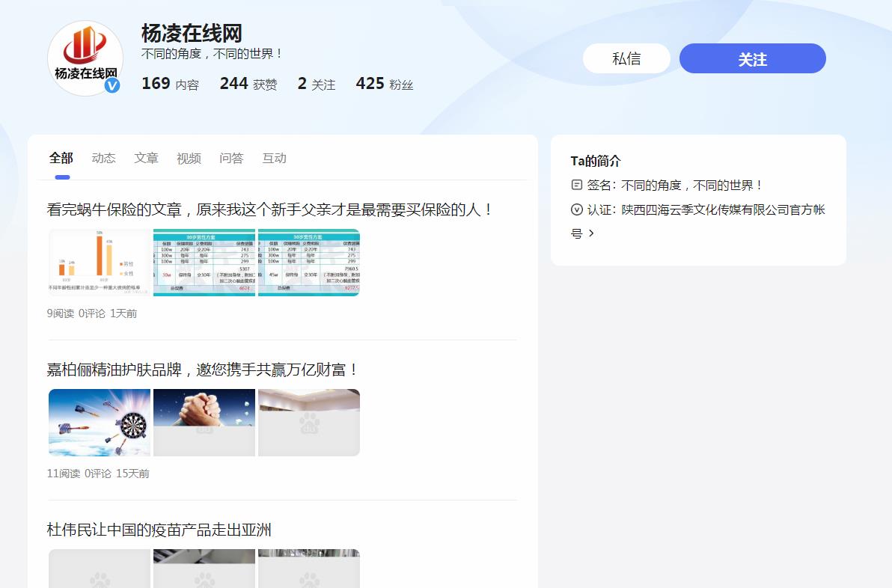Click the Ta的简介 section title
Image resolution: width=892 pixels, height=588 pixels.
596,161
